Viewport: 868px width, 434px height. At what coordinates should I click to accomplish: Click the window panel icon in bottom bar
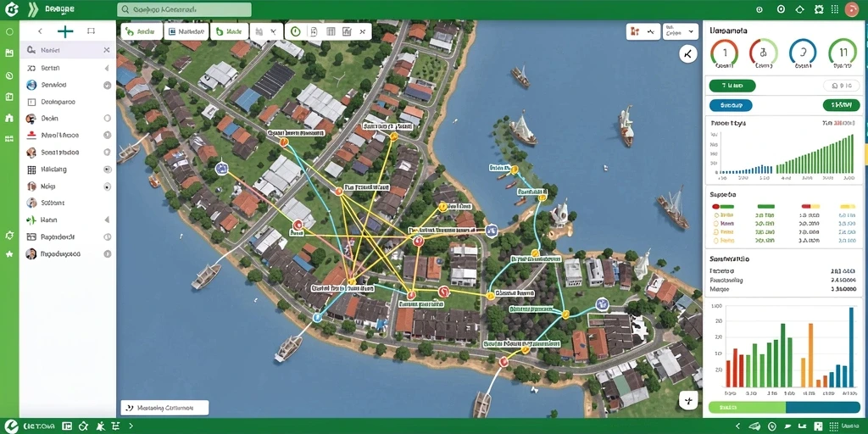(67, 426)
